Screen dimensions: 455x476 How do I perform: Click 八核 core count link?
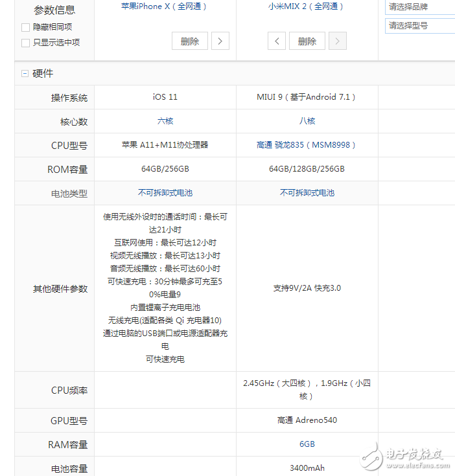point(307,121)
